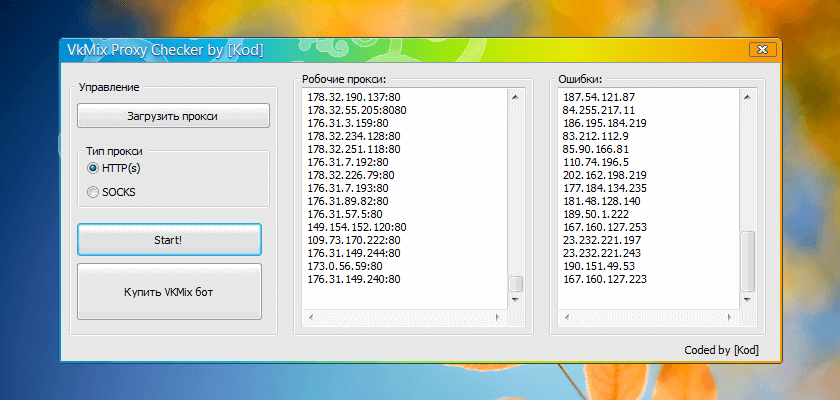Select proxy 176.31.149.240:80
840x400 pixels.
click(354, 279)
